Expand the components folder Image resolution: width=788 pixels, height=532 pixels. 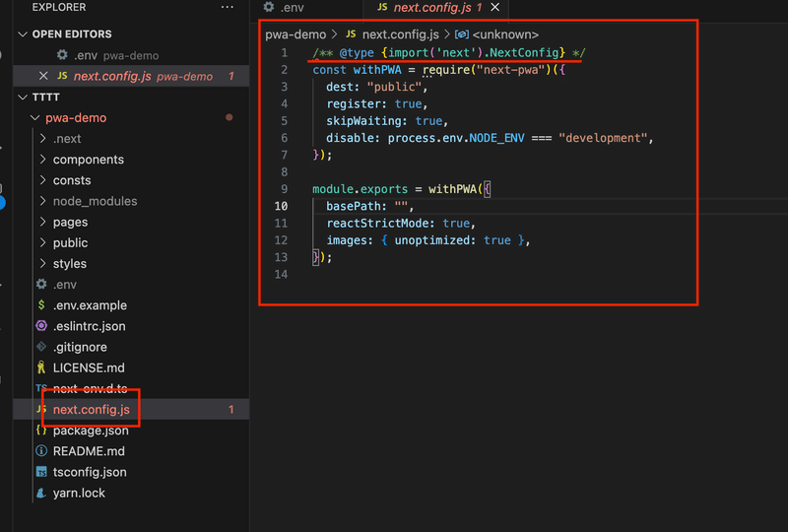point(43,160)
